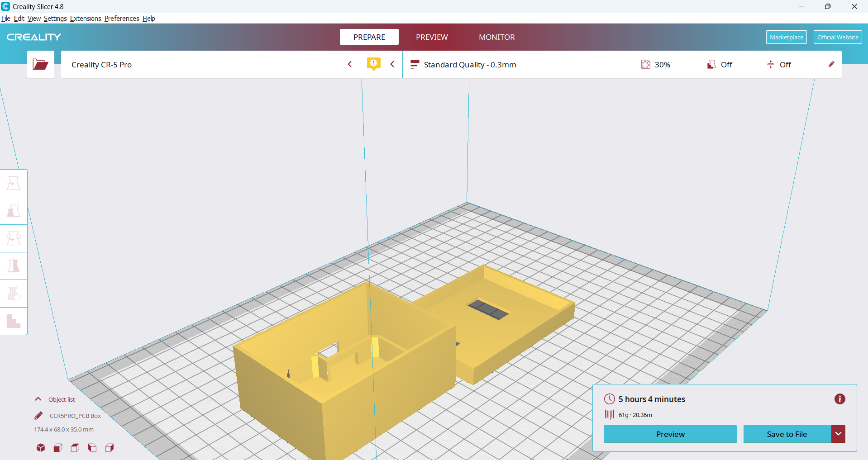Open the Settings menu
Viewport: 868px width, 460px height.
(x=55, y=19)
